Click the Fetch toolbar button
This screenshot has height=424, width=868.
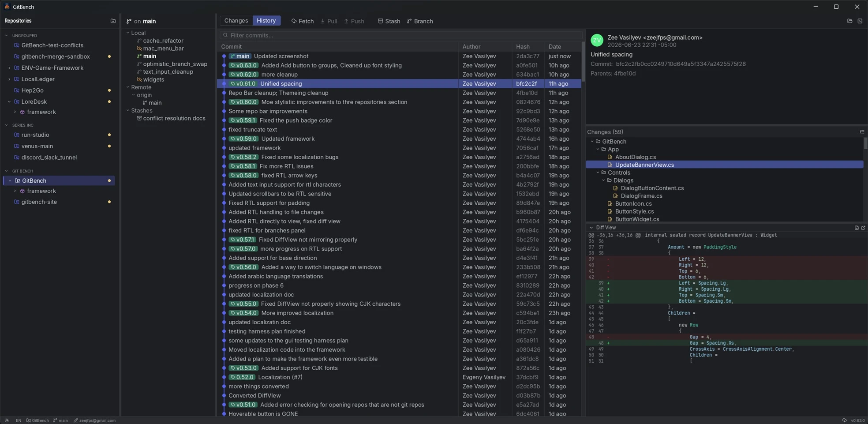click(x=303, y=21)
